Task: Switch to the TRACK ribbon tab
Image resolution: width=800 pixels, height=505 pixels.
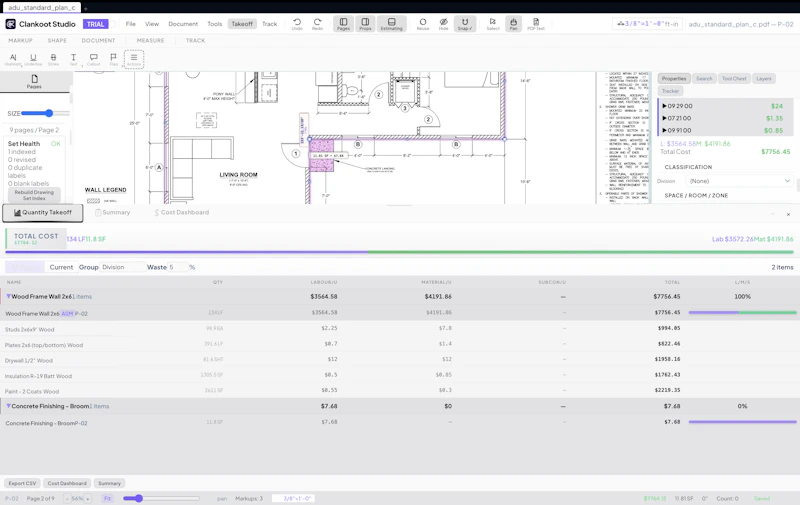Action: 195,40
